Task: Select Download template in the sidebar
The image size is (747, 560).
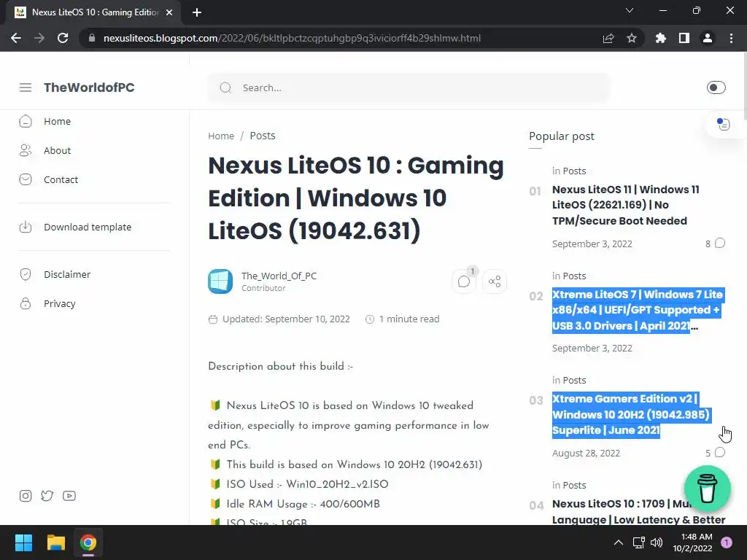Action: (88, 227)
